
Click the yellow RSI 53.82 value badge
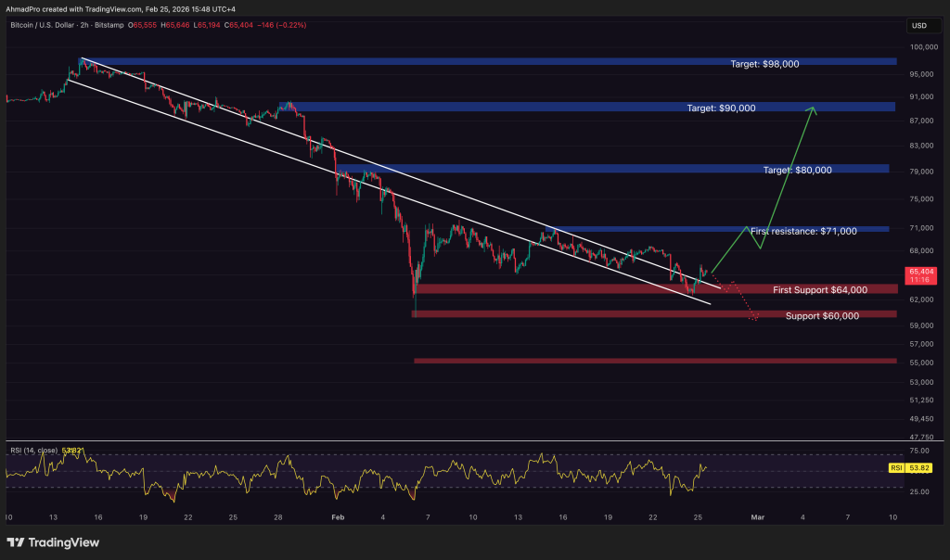coord(918,468)
